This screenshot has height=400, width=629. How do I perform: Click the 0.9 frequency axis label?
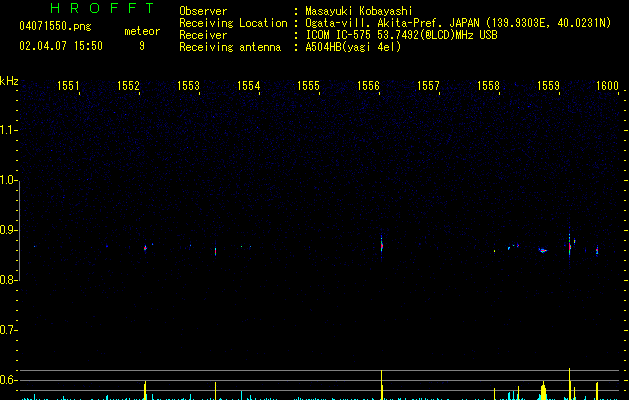[x=8, y=230]
